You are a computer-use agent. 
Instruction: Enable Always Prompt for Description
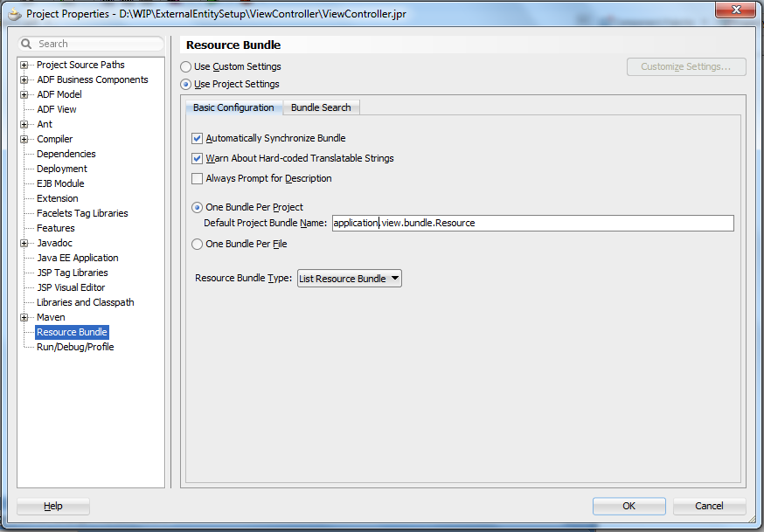(197, 178)
